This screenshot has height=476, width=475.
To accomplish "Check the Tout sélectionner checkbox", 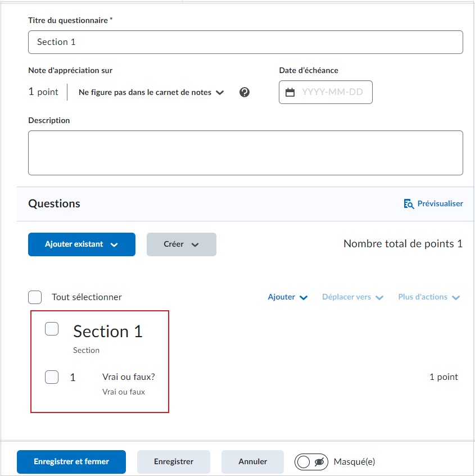I will pyautogui.click(x=35, y=297).
